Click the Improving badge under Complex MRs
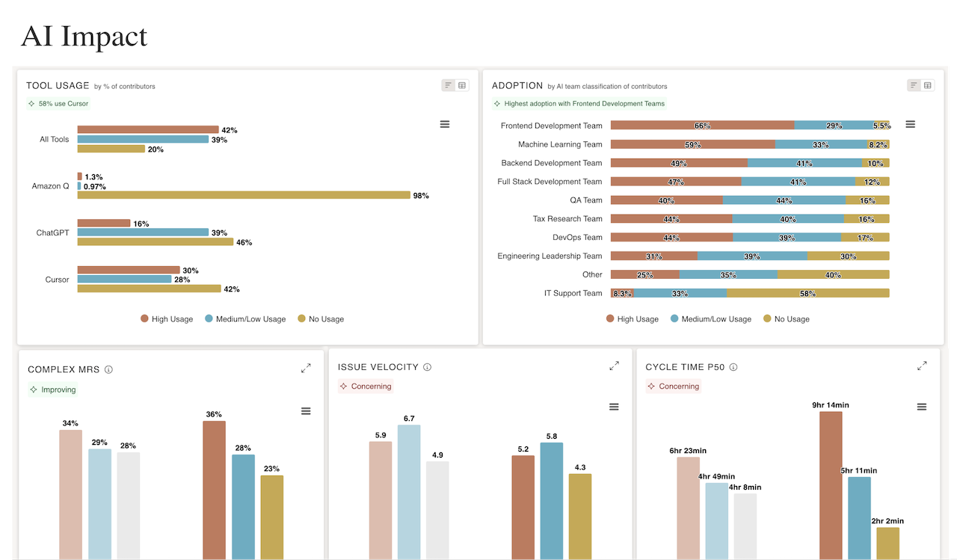 point(52,390)
